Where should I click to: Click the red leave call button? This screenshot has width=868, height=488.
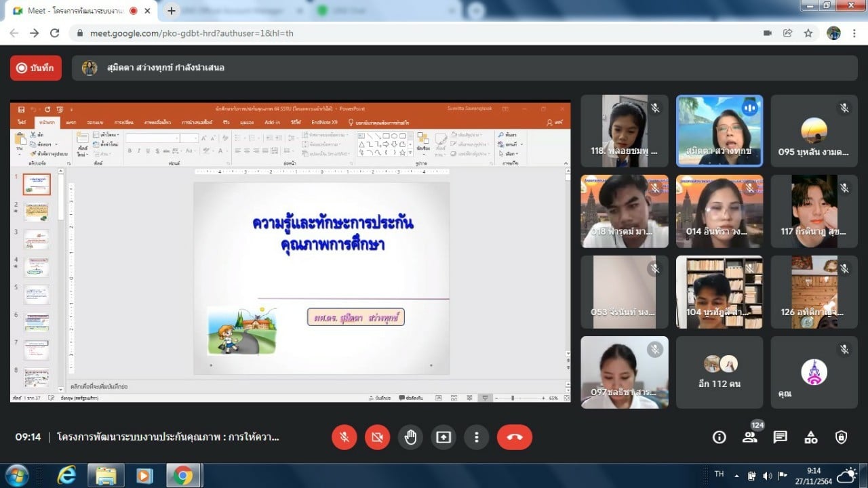point(514,437)
